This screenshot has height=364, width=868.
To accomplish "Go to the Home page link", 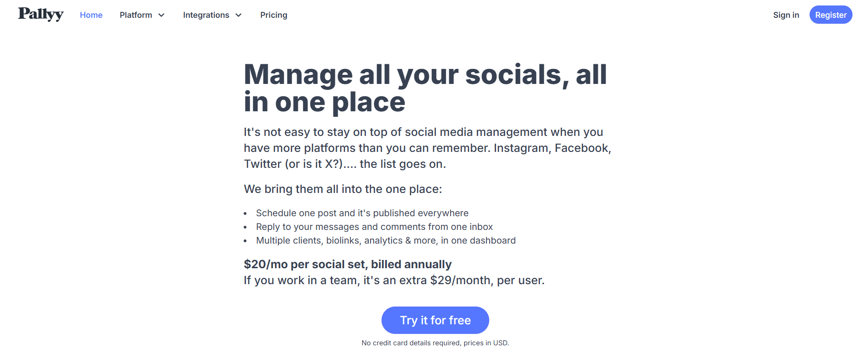I will [91, 15].
